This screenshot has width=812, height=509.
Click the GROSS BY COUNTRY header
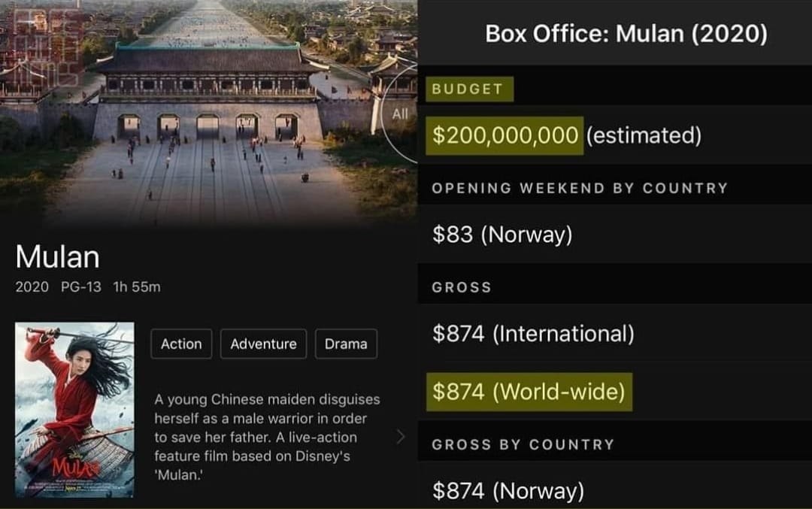(523, 445)
